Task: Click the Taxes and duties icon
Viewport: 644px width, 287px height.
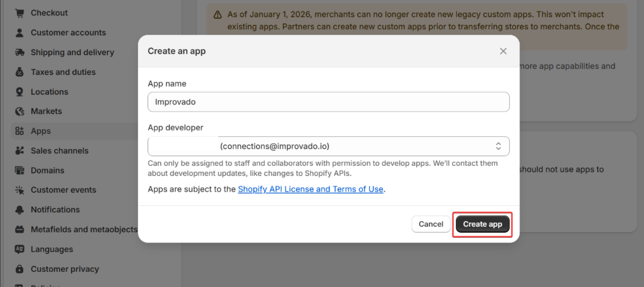Action: coord(19,72)
